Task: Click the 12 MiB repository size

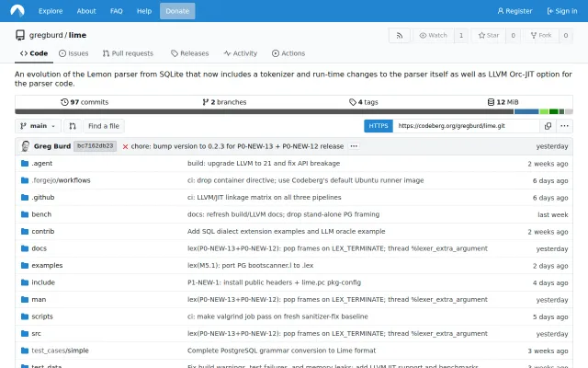Action: pyautogui.click(x=503, y=102)
